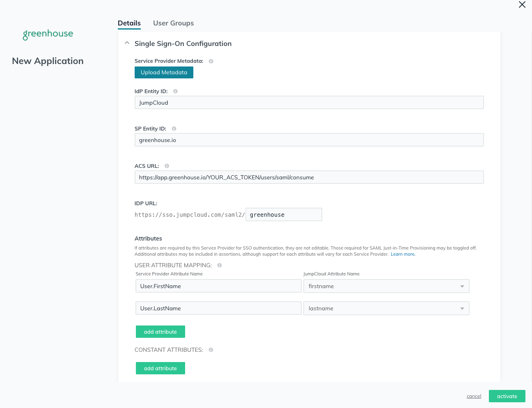Switch to the User Groups tab
Image resolution: width=532 pixels, height=408 pixels.
point(173,23)
